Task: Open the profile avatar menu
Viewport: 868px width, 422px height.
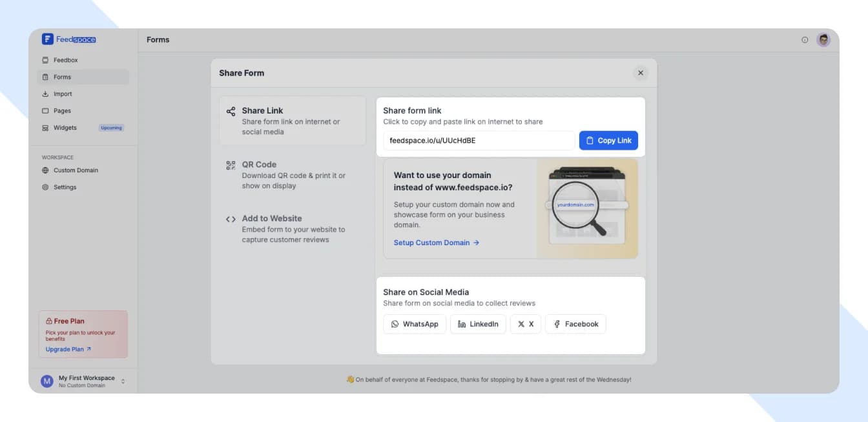Action: click(x=823, y=39)
